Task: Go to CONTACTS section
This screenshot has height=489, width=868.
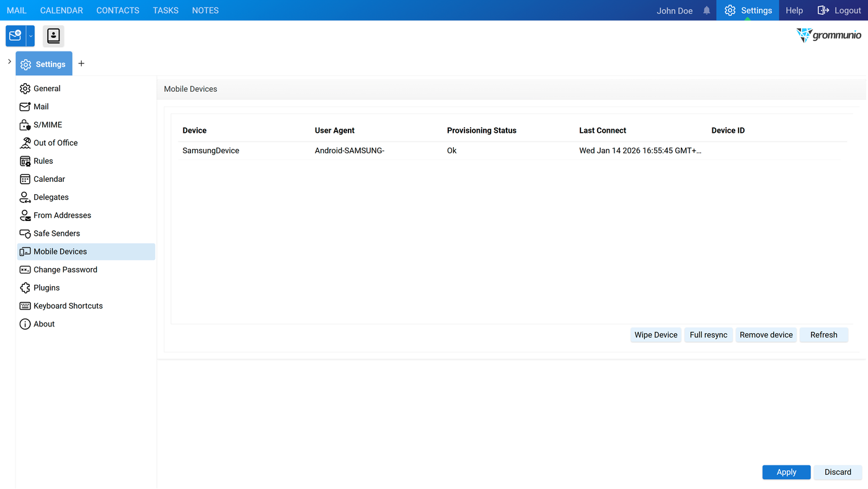Action: pos(118,11)
